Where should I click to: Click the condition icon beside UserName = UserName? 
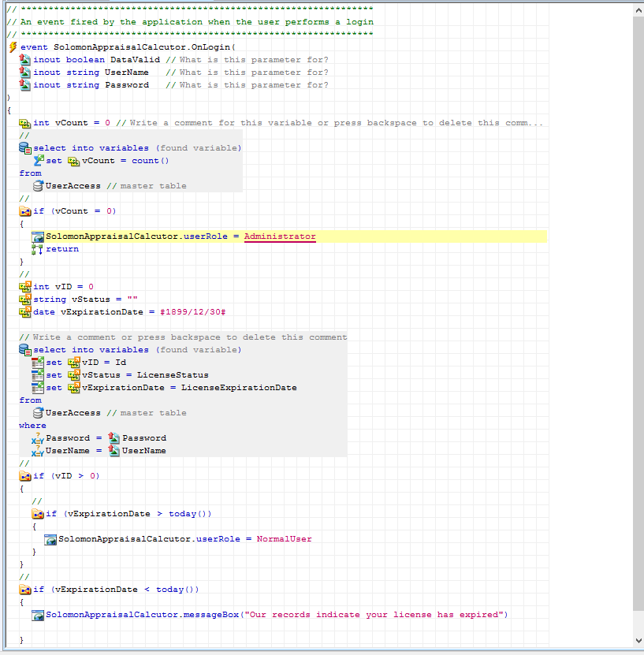pyautogui.click(x=38, y=451)
